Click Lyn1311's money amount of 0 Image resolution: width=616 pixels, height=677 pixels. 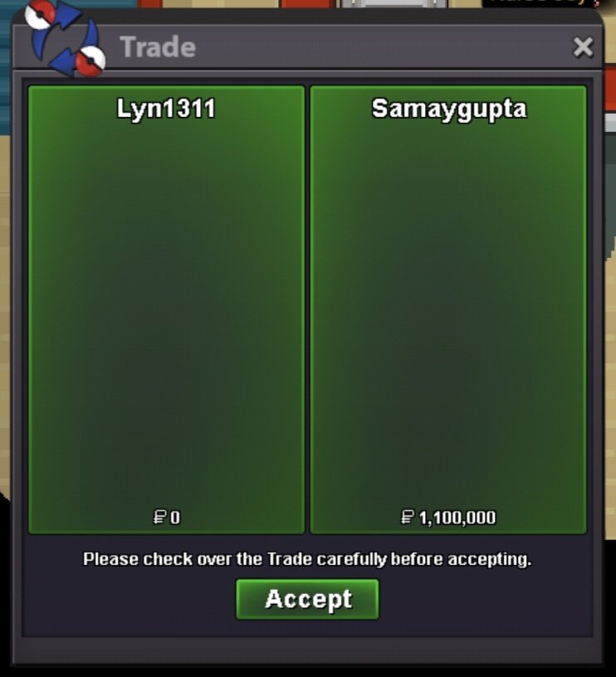175,517
